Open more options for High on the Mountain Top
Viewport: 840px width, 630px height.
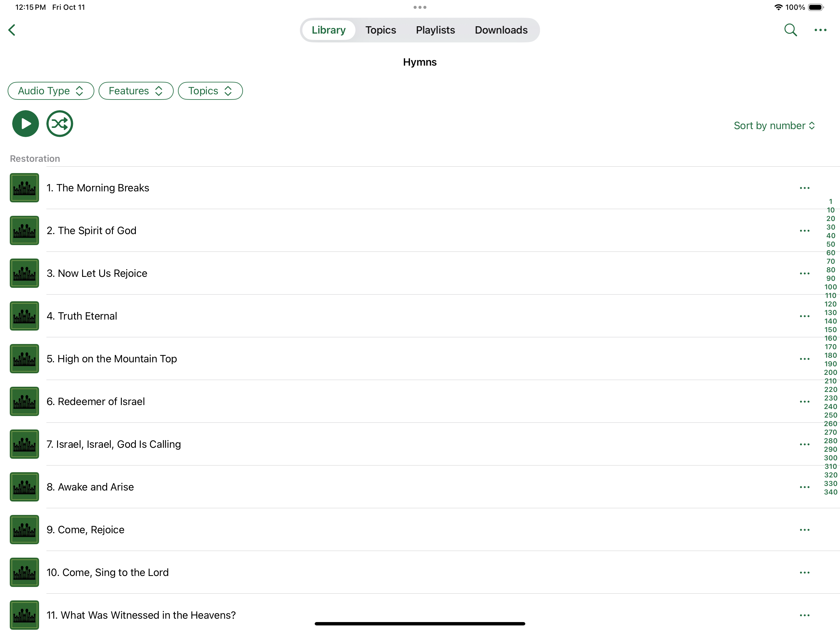point(804,359)
